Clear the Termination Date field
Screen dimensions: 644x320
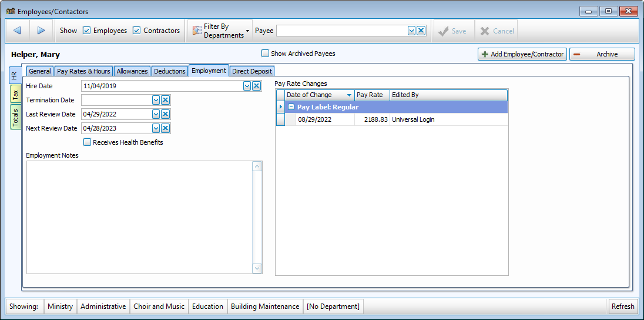tap(166, 100)
